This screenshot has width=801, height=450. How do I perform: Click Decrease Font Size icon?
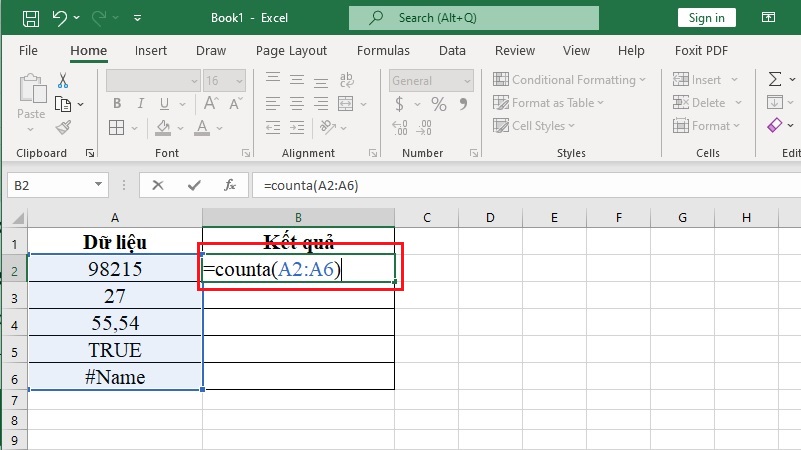pos(235,104)
